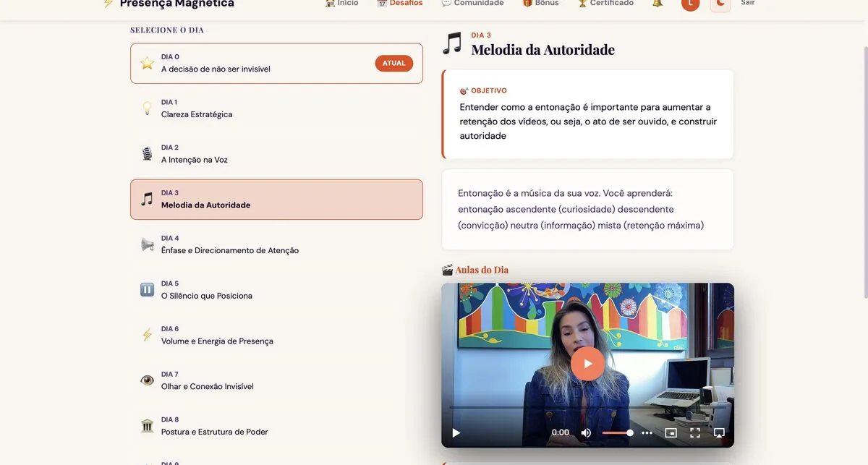
Task: Click play in the video control bar
Action: click(456, 432)
